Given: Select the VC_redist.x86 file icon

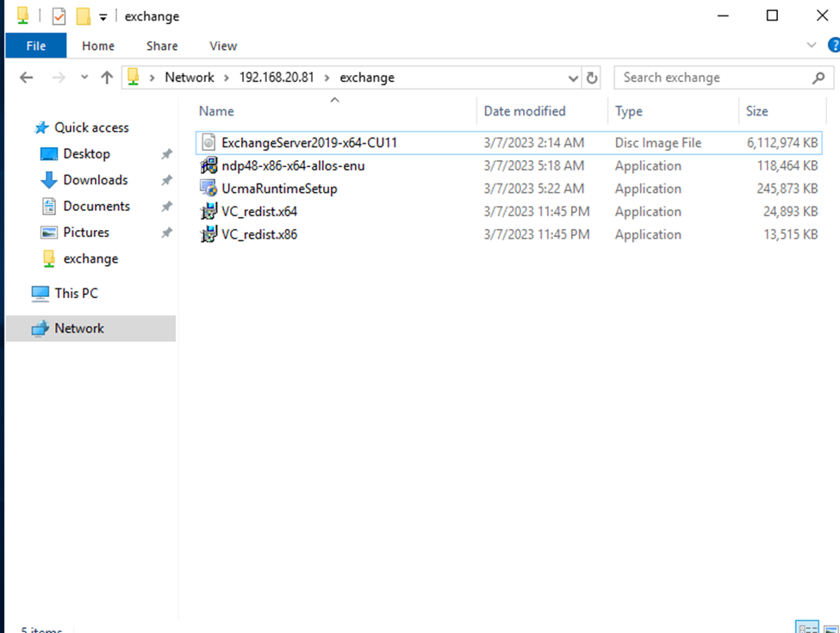Looking at the screenshot, I should coord(208,234).
